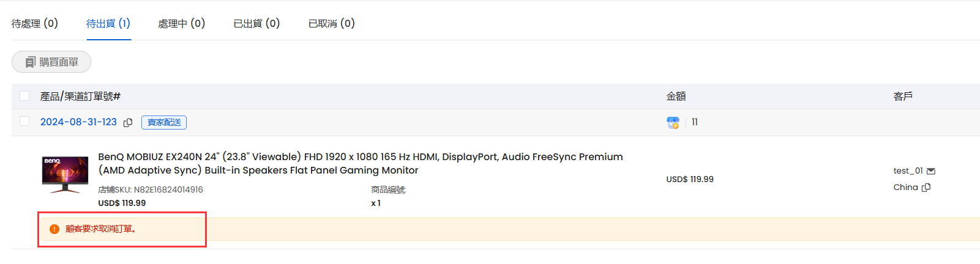The width and height of the screenshot is (980, 264).
Task: Switch to the 待處理 (0) tab
Action: click(35, 23)
